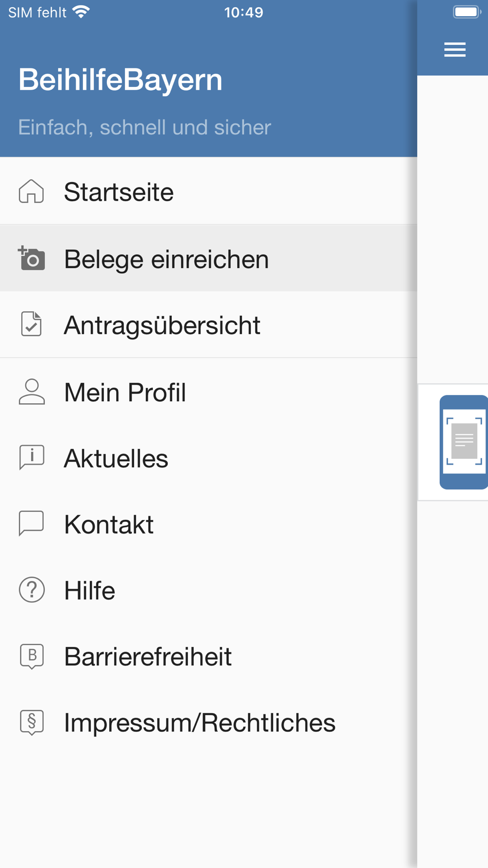This screenshot has width=488, height=868.
Task: Open the Kontakt page
Action: [x=109, y=525]
